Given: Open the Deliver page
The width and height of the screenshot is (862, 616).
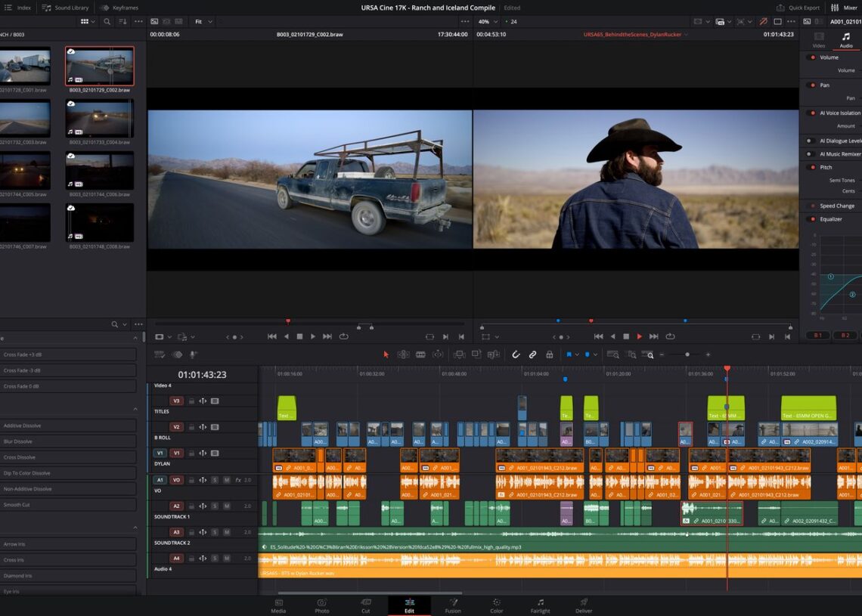Looking at the screenshot, I should click(x=584, y=605).
